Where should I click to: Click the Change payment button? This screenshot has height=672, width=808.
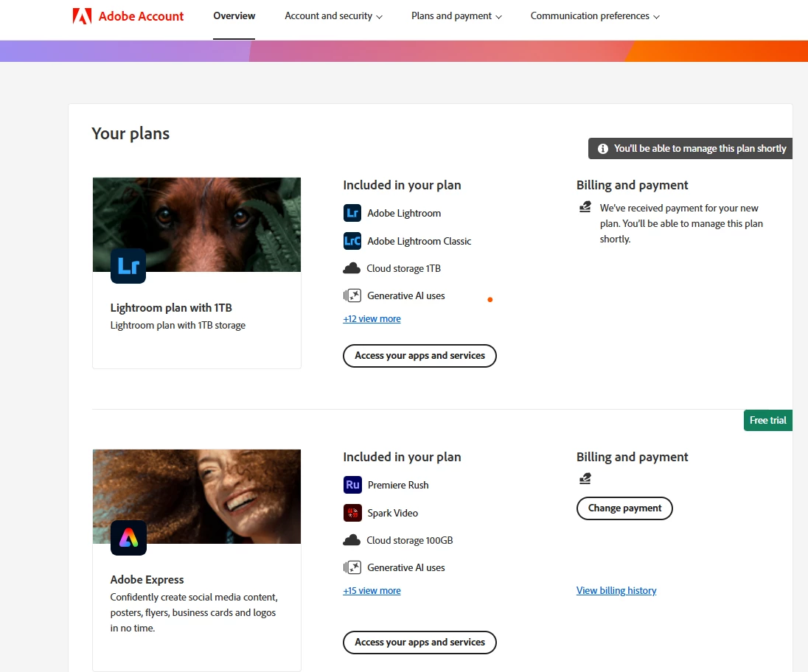coord(624,508)
